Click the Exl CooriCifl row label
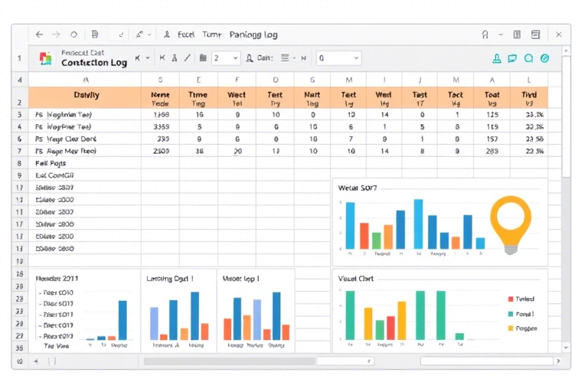 tap(54, 175)
